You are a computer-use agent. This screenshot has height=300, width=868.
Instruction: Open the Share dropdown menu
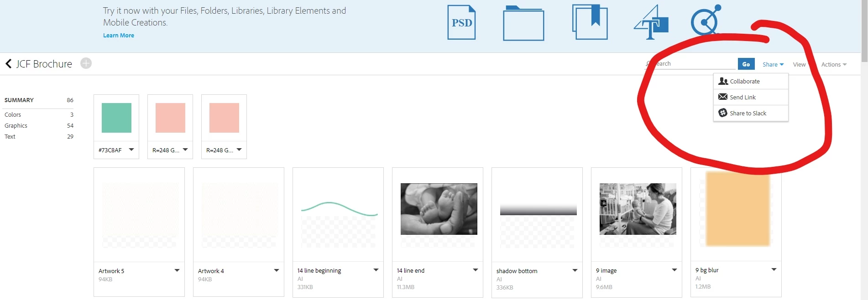tap(773, 64)
